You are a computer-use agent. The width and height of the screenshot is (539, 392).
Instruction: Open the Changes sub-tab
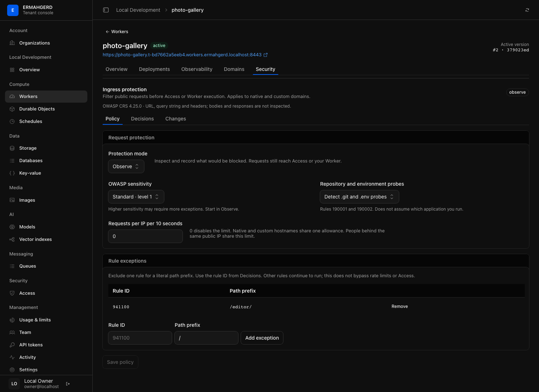coord(176,119)
